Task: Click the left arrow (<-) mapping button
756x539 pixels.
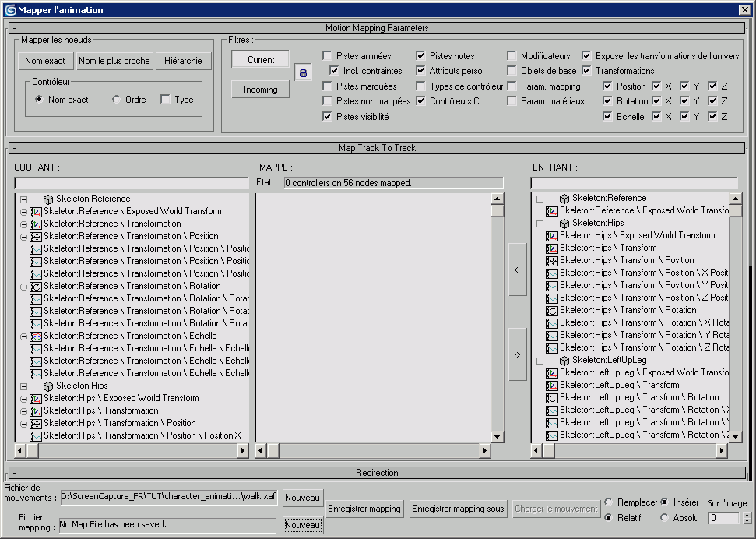Action: [x=517, y=269]
